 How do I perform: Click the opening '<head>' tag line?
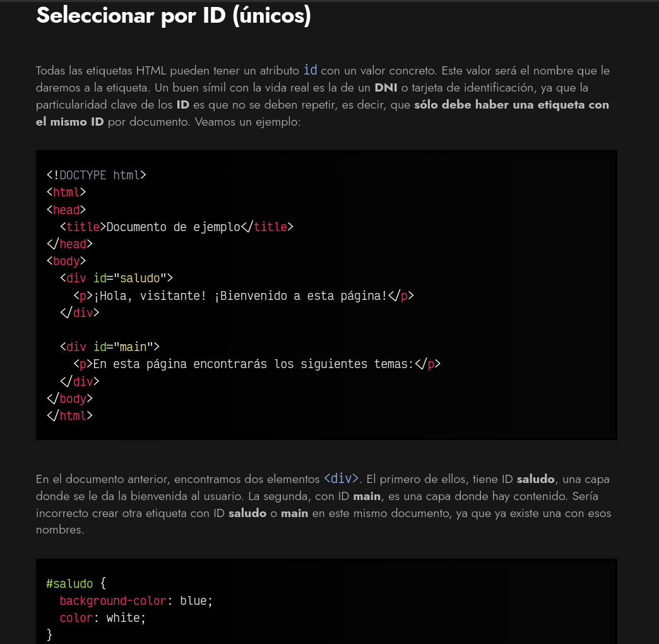coord(66,210)
